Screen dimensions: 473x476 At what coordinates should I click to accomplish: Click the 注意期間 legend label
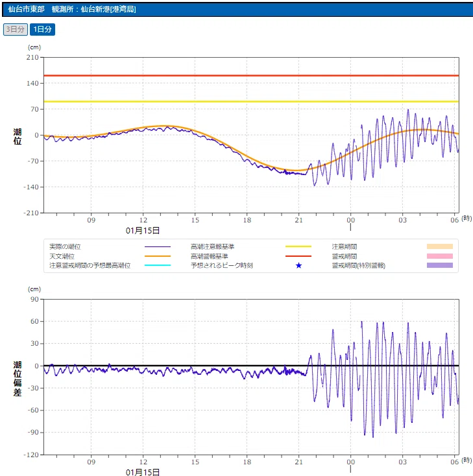(344, 246)
